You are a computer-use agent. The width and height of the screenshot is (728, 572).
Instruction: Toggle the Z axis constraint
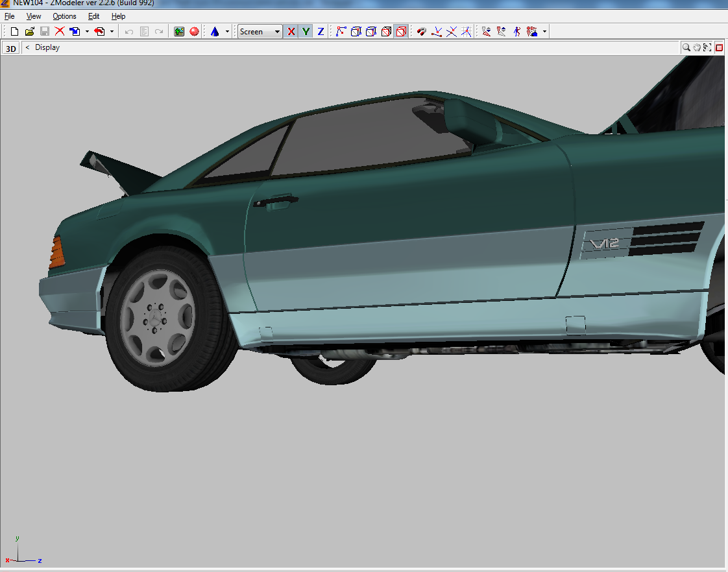pyautogui.click(x=321, y=31)
